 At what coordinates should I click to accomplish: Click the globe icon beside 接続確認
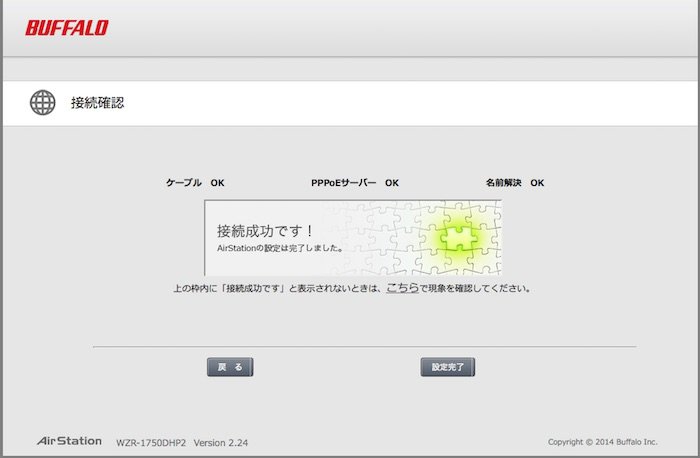(42, 103)
